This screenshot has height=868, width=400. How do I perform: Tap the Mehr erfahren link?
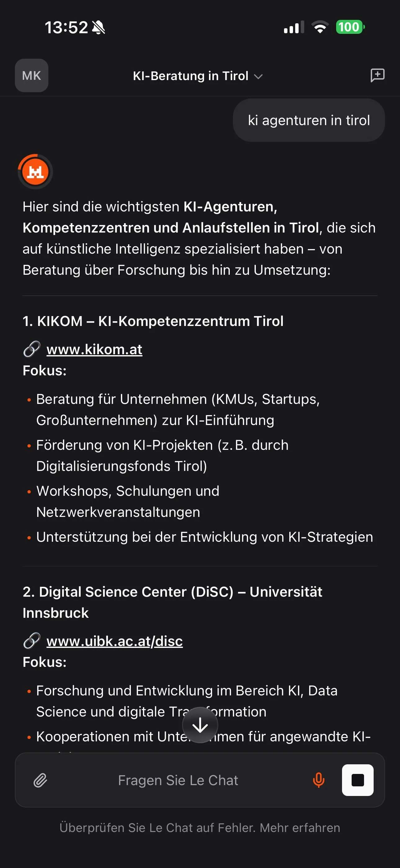[300, 828]
